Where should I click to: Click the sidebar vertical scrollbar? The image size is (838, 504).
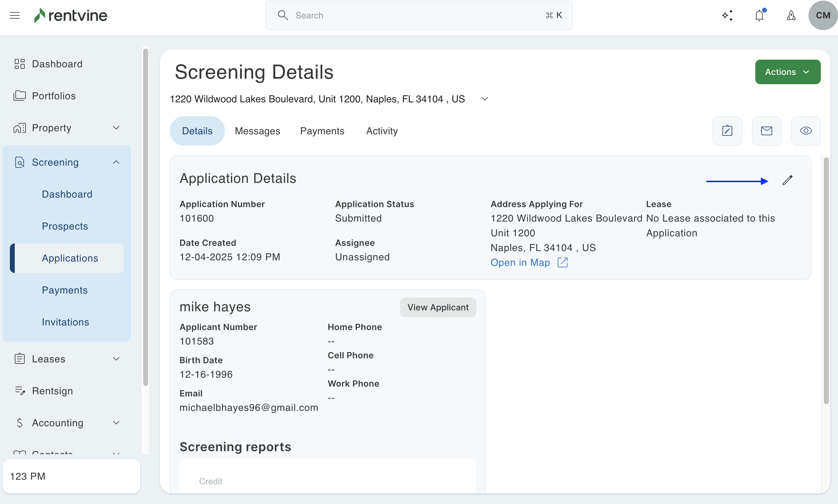pyautogui.click(x=145, y=217)
